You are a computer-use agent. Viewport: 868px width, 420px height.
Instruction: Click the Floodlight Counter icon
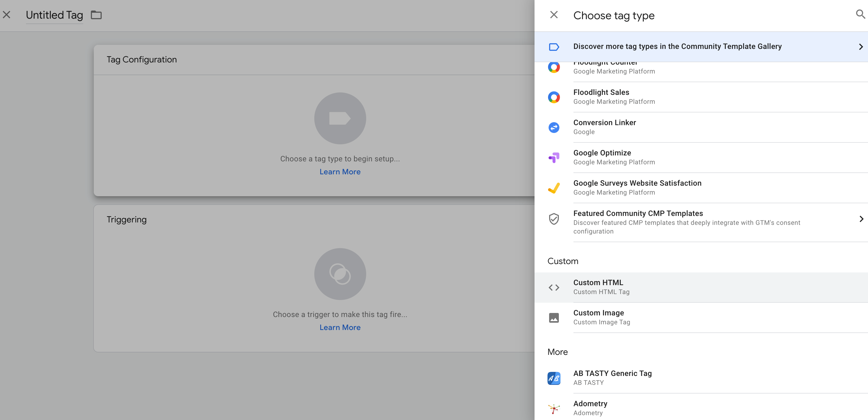[x=554, y=67]
